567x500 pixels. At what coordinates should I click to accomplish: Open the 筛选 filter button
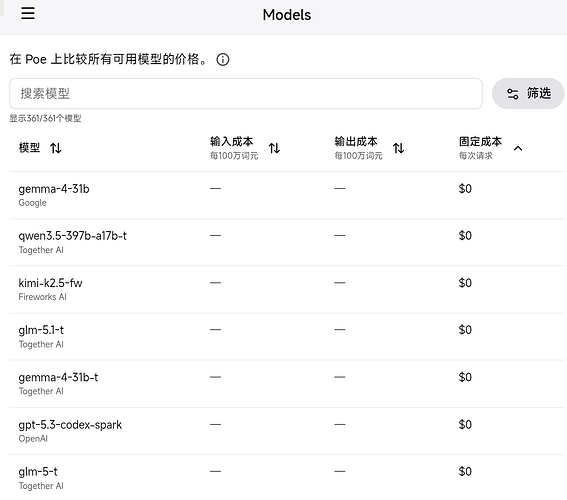528,94
